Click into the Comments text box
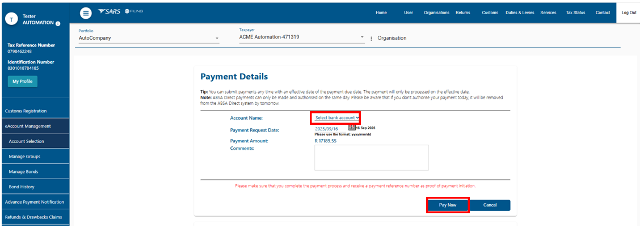 [x=371, y=157]
